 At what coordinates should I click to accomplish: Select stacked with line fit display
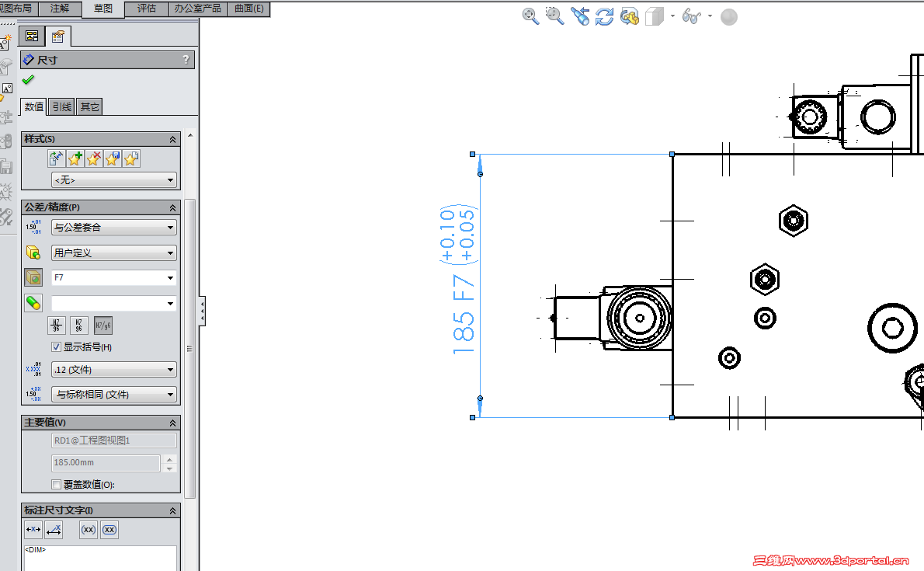57,325
